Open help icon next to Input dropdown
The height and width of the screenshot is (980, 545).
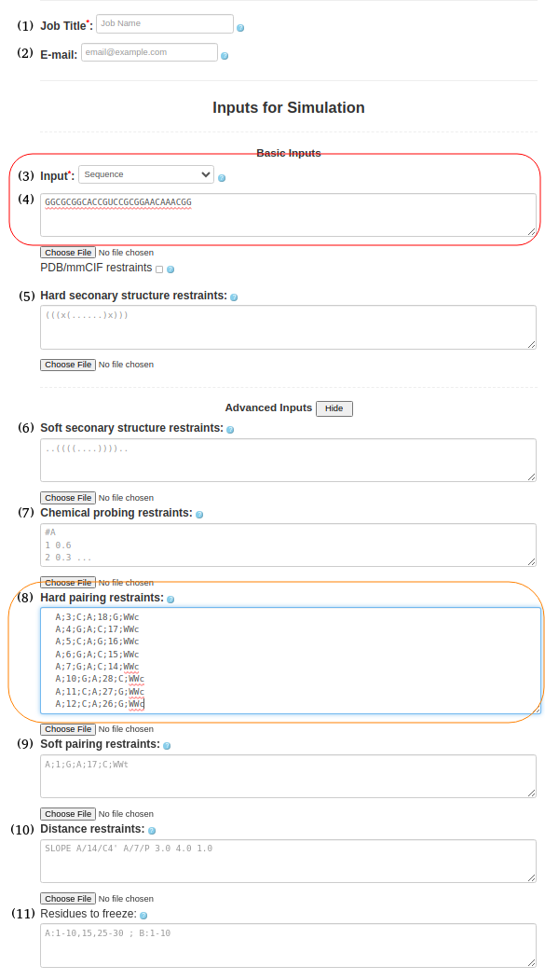coord(222,178)
